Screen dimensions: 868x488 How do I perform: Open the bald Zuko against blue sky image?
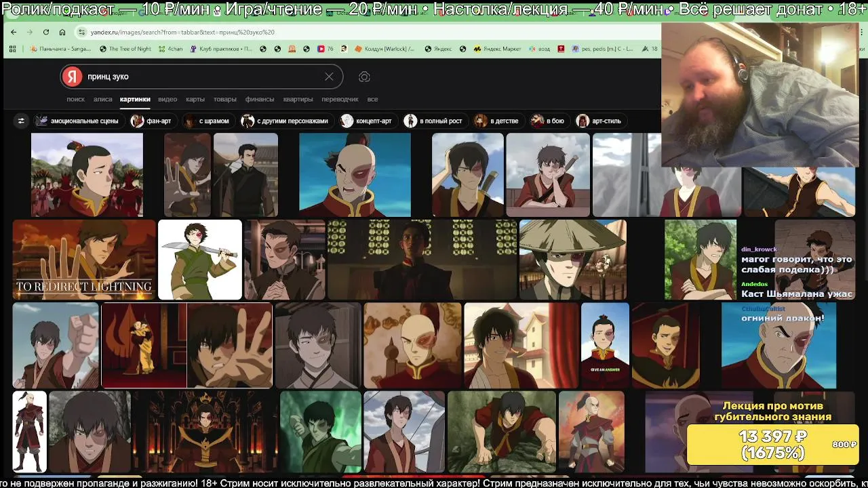coord(355,175)
